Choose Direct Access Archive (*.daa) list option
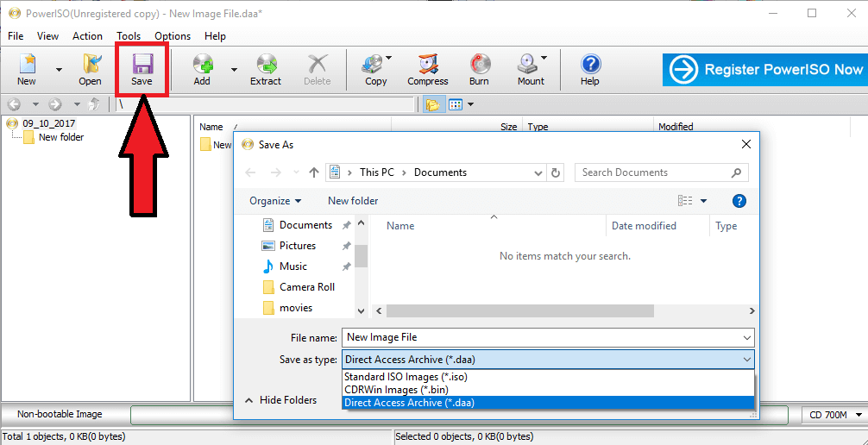The width and height of the screenshot is (868, 445). point(548,403)
